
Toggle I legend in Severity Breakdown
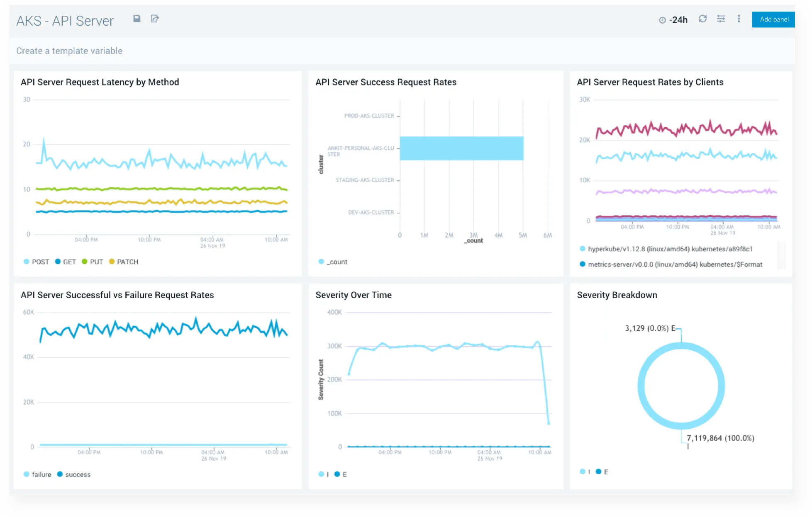click(585, 472)
